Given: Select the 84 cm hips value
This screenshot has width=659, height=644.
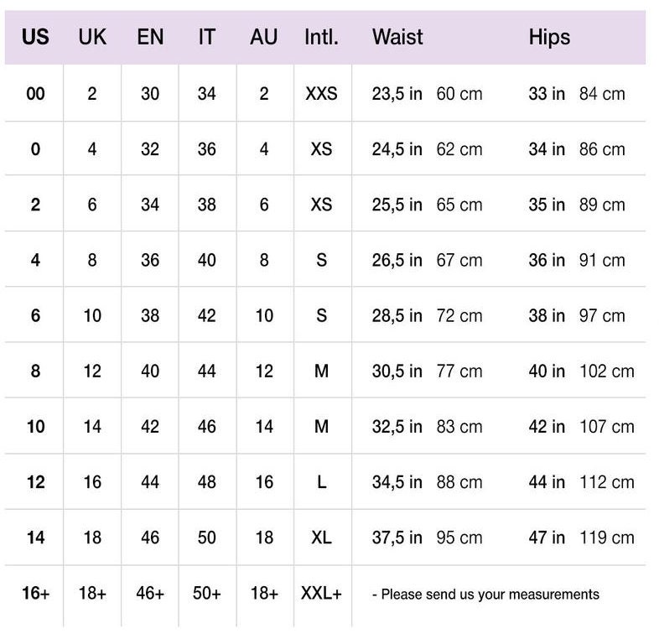Looking at the screenshot, I should click(x=602, y=93).
